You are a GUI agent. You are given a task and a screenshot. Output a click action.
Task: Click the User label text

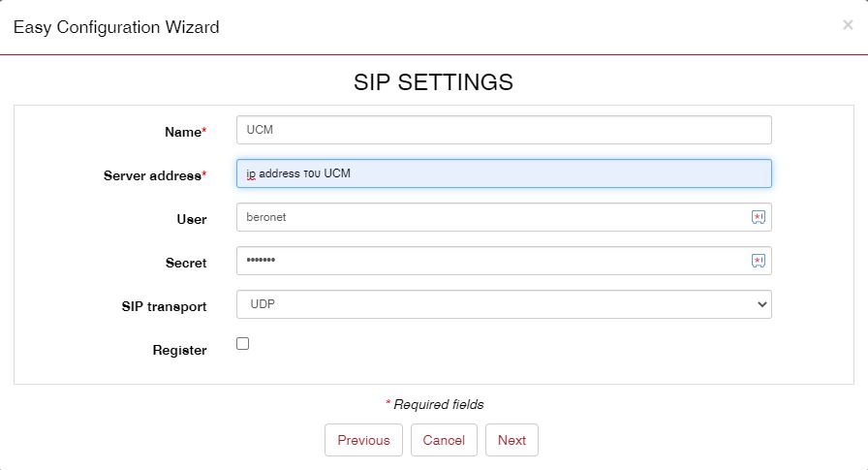[191, 219]
